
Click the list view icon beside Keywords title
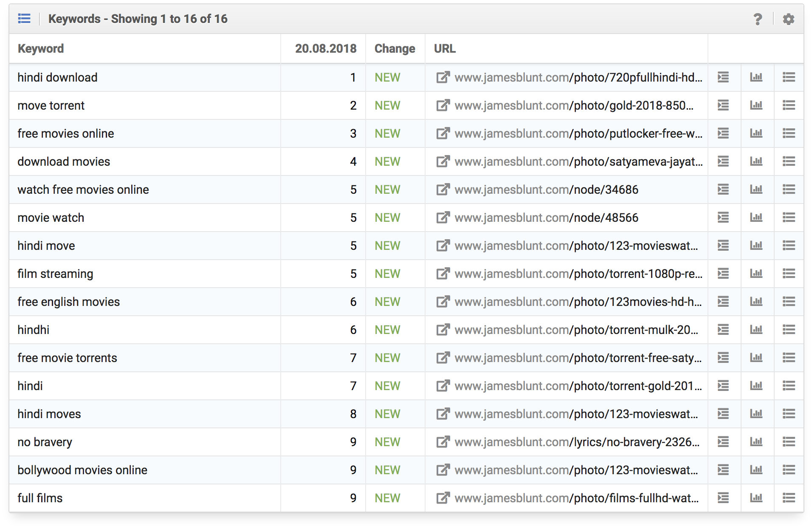click(x=24, y=19)
